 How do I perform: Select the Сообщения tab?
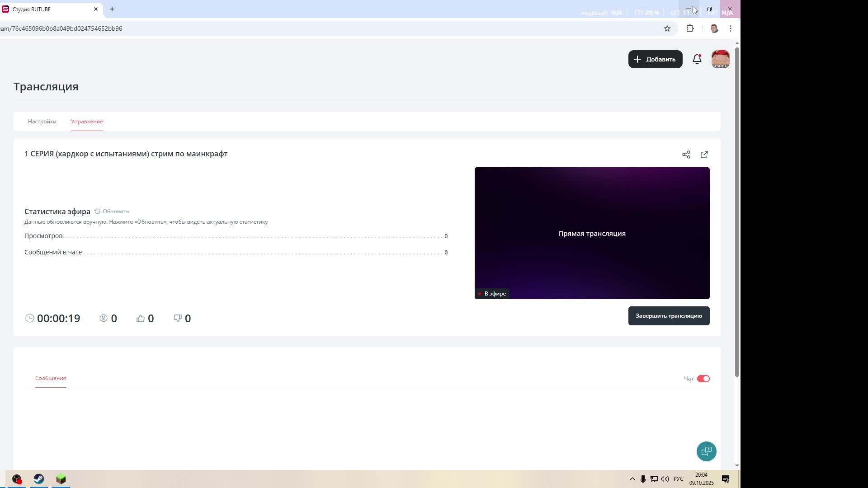pos(51,378)
